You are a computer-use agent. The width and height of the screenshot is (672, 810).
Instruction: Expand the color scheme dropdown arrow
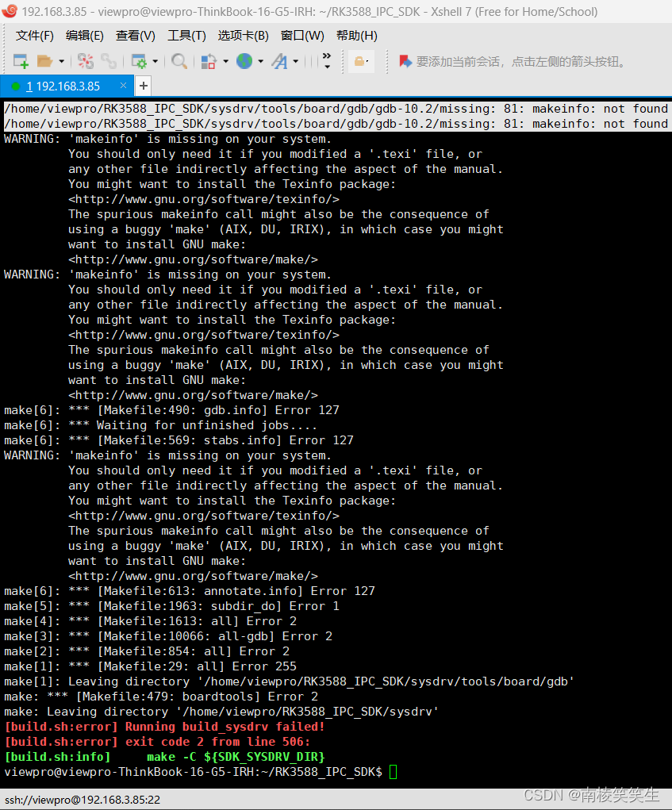[226, 61]
